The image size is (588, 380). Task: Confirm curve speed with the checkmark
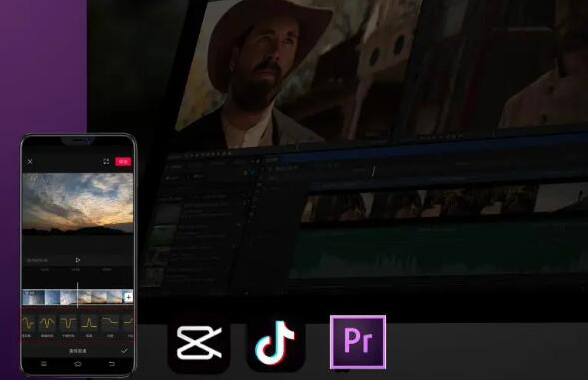124,351
